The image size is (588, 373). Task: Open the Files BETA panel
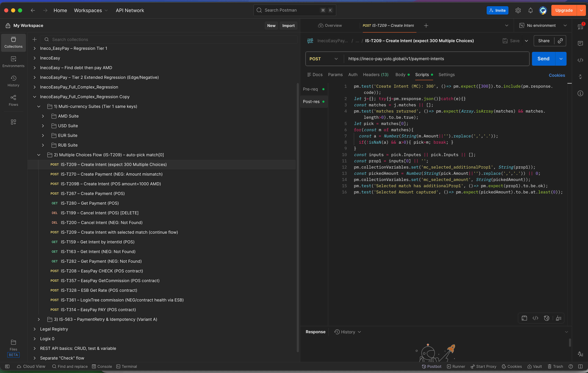coord(13,348)
